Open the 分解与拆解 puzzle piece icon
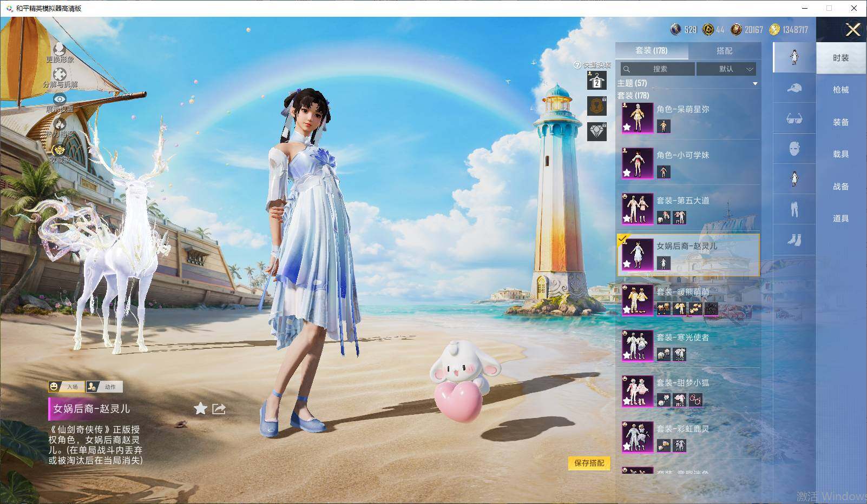Image resolution: width=867 pixels, height=504 pixels. coord(60,74)
